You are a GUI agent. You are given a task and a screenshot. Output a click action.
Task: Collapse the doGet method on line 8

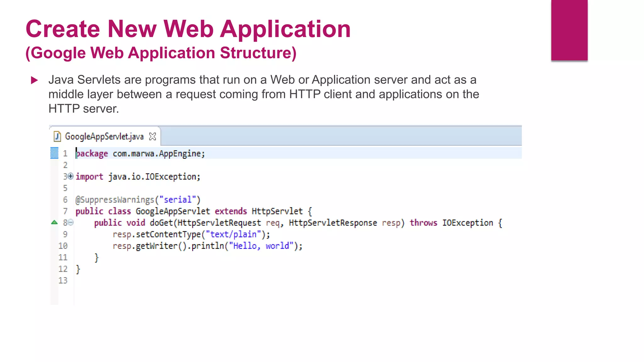71,222
